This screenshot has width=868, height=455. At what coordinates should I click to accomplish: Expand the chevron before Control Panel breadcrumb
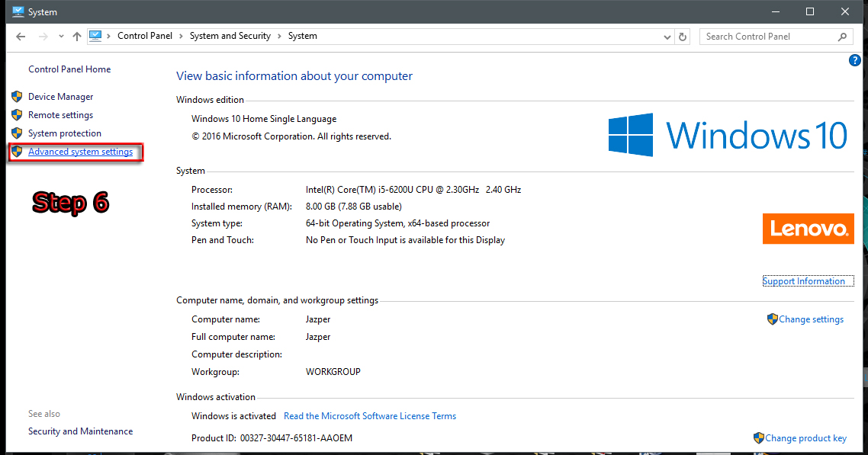(x=108, y=36)
